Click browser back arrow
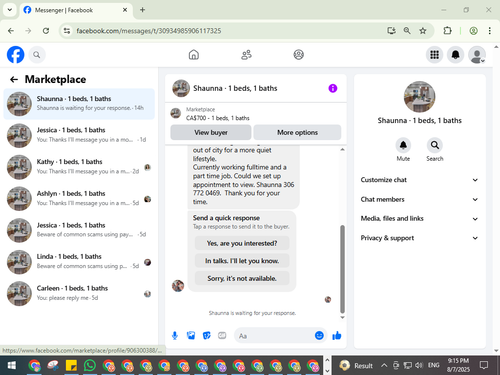This screenshot has height=375, width=500. pyautogui.click(x=11, y=31)
